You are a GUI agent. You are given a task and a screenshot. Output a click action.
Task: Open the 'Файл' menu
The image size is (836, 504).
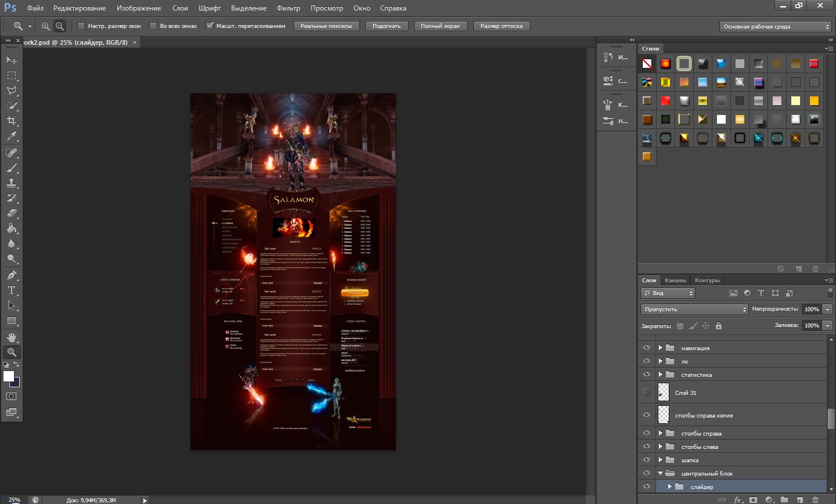[x=35, y=8]
